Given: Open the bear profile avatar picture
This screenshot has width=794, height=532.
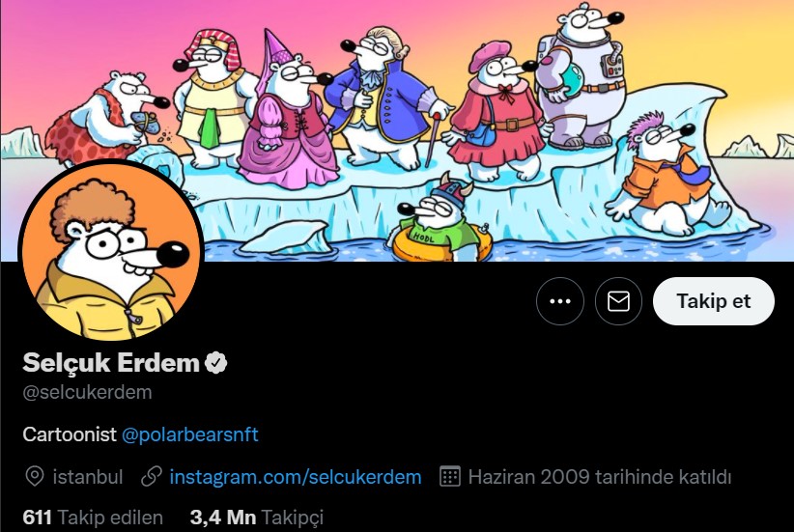Looking at the screenshot, I should point(111,252).
